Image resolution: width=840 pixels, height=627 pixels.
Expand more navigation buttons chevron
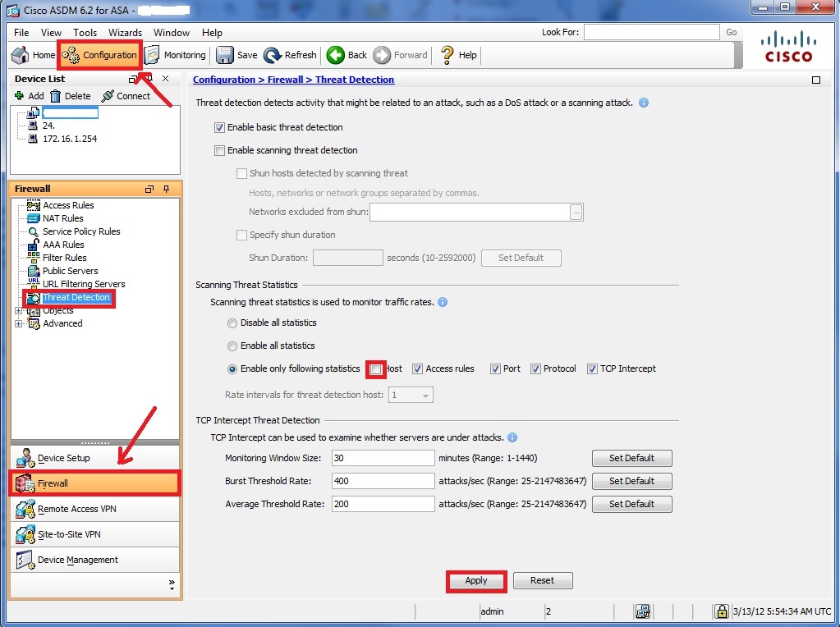click(x=172, y=584)
